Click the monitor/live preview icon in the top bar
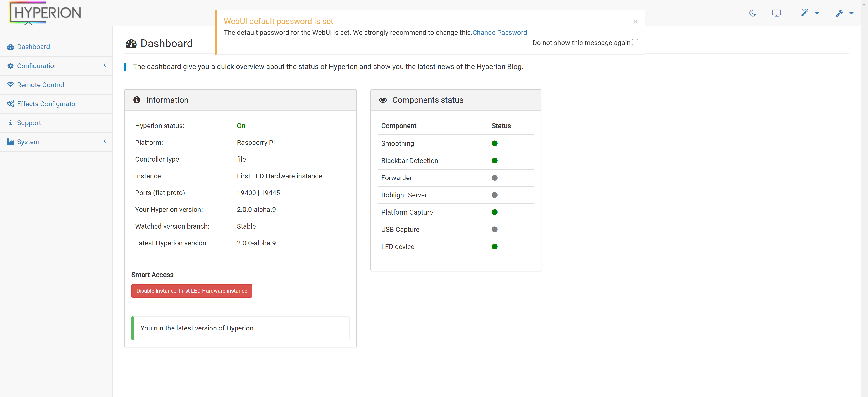Viewport: 868px width, 397px height. coord(777,13)
